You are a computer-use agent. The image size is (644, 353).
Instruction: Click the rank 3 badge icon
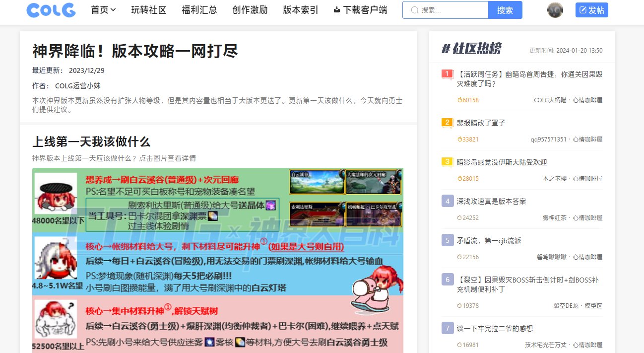pyautogui.click(x=447, y=162)
